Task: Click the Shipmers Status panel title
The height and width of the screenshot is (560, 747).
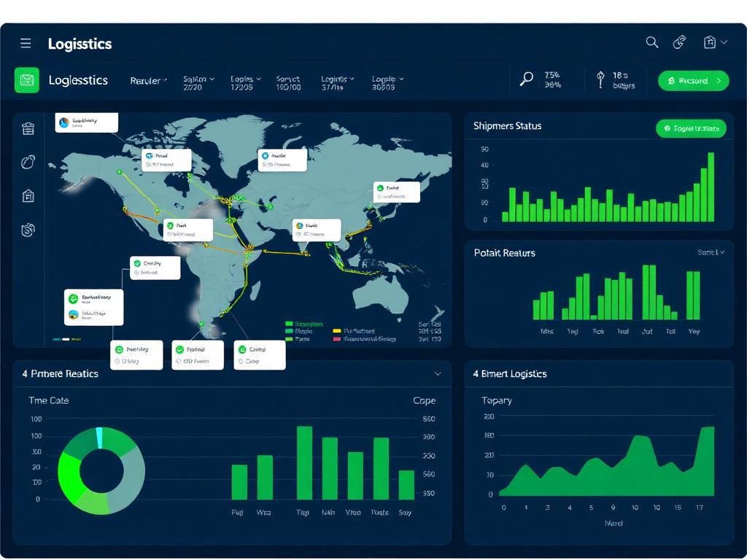Action: coord(507,125)
